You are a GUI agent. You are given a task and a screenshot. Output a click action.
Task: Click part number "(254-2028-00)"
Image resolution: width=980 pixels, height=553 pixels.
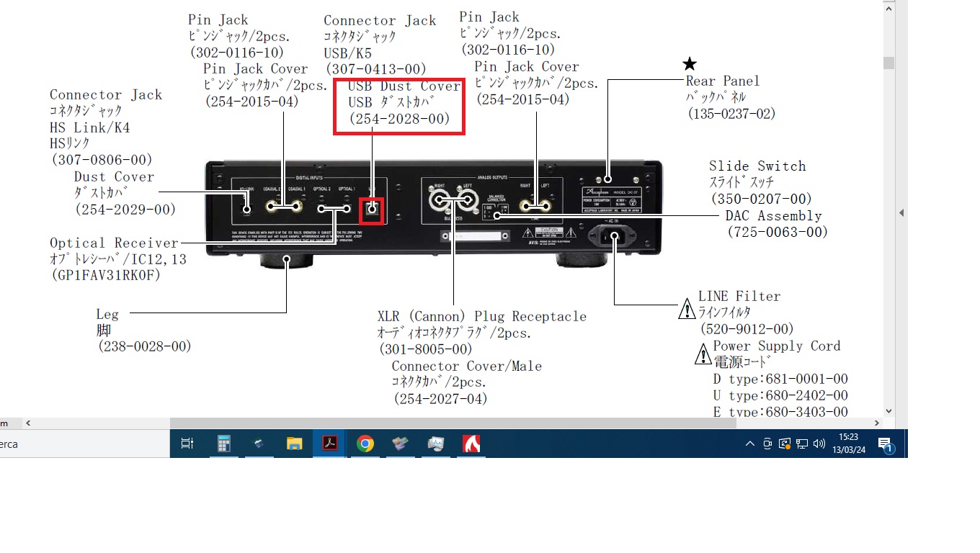400,119
